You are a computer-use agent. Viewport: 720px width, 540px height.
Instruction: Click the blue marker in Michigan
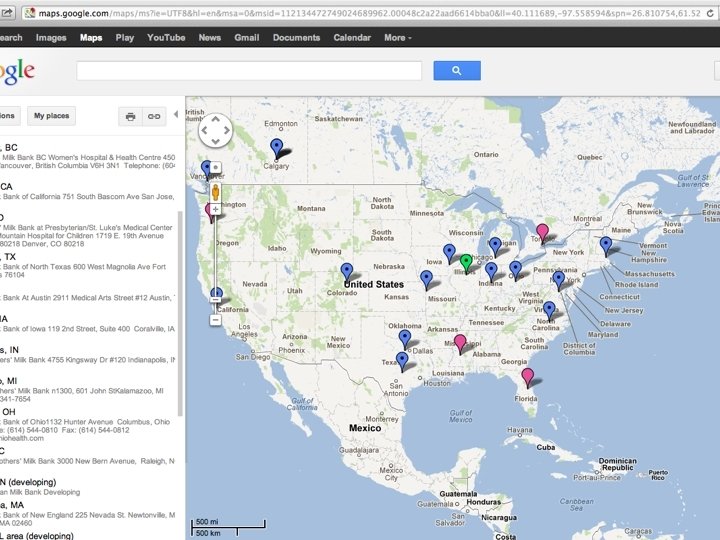[x=495, y=247]
